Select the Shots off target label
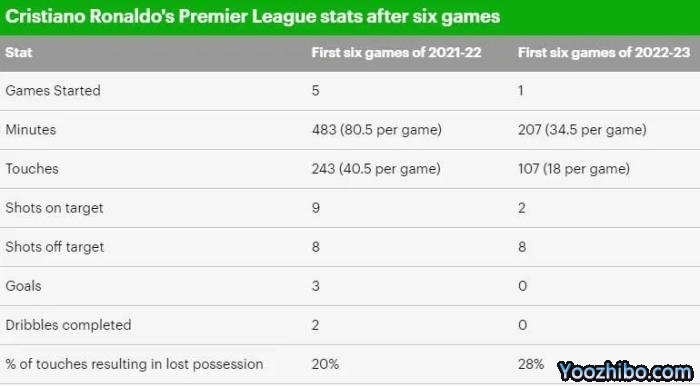This screenshot has width=700, height=387. pyautogui.click(x=54, y=247)
